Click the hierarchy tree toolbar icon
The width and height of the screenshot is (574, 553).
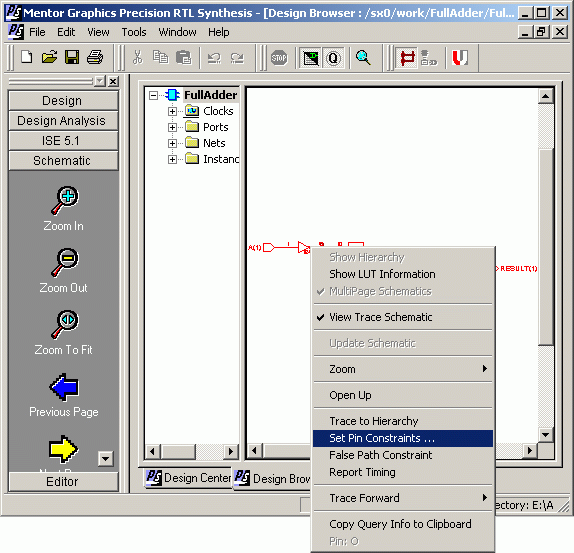point(428,58)
